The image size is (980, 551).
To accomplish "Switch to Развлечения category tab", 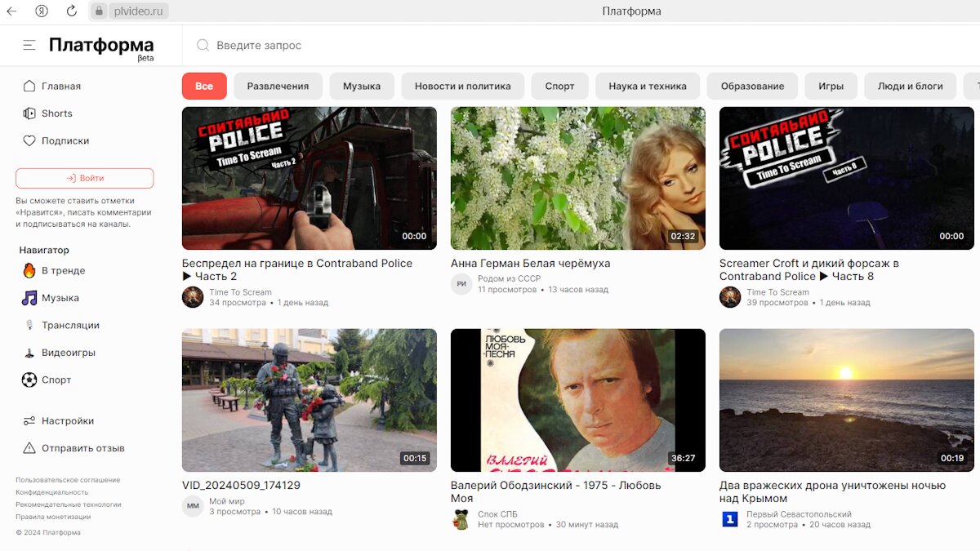I will (x=278, y=86).
